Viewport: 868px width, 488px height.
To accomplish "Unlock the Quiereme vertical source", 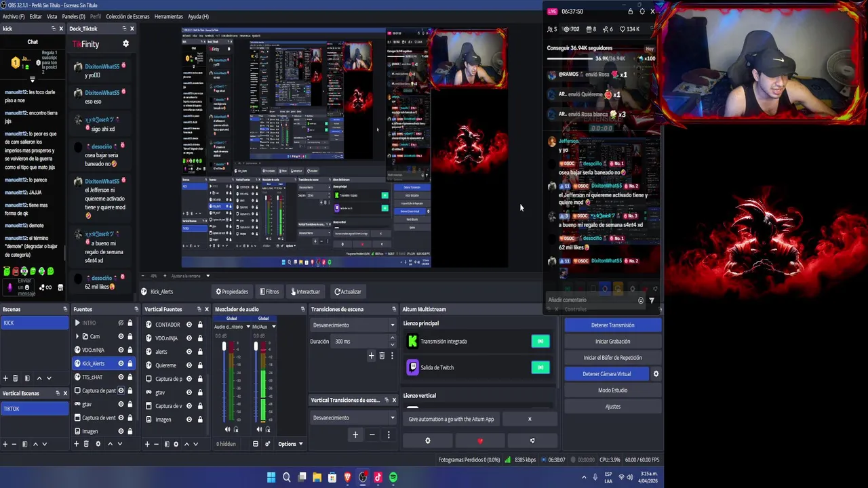I will 199,365.
